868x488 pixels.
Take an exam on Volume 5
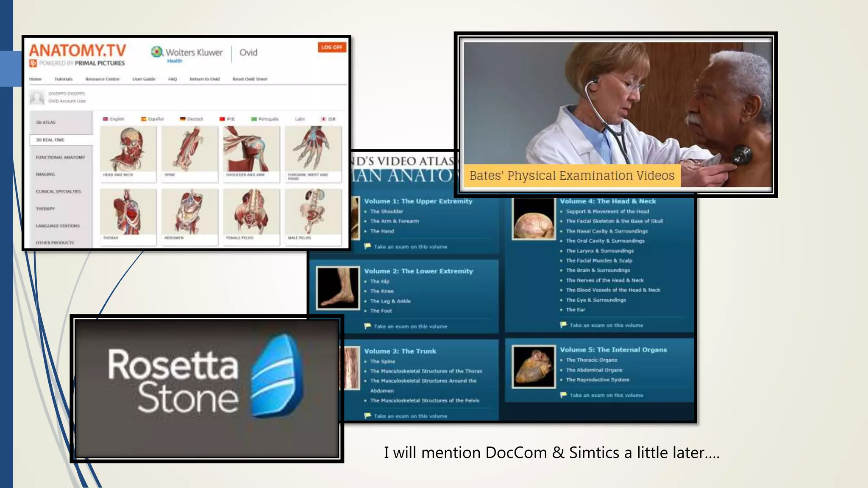coord(606,395)
